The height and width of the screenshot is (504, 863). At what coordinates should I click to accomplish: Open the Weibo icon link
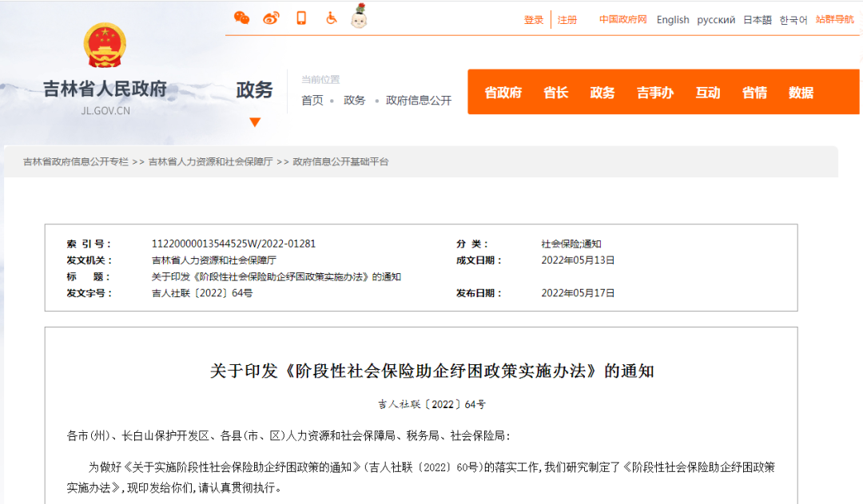click(x=272, y=18)
